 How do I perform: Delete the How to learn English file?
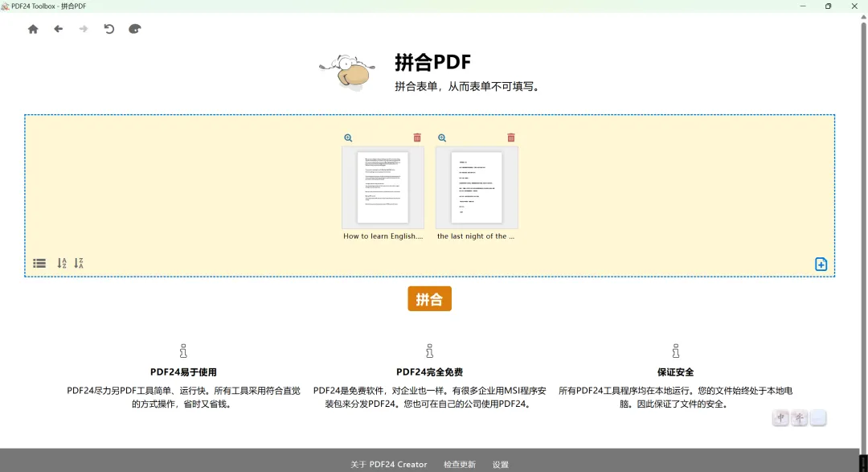coord(417,137)
